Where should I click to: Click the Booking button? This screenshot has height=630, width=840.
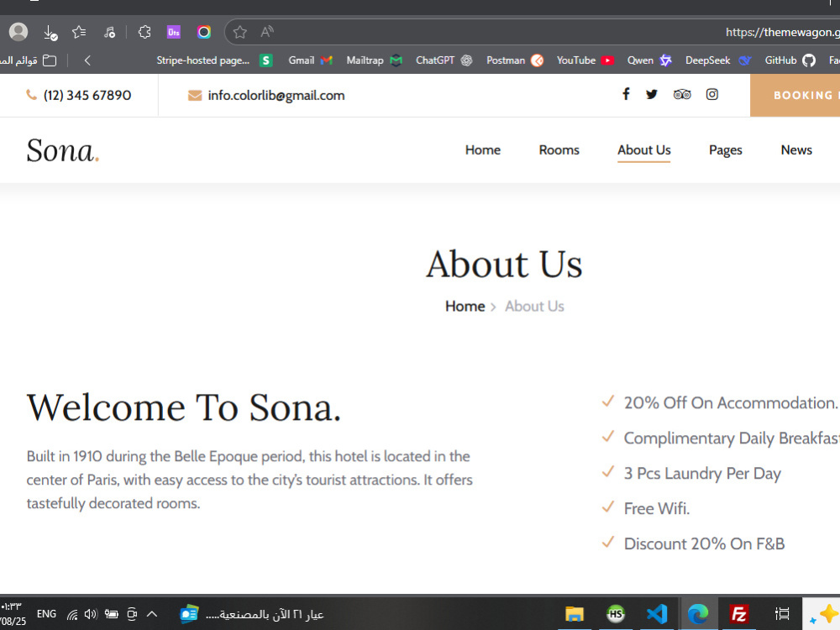tap(795, 95)
